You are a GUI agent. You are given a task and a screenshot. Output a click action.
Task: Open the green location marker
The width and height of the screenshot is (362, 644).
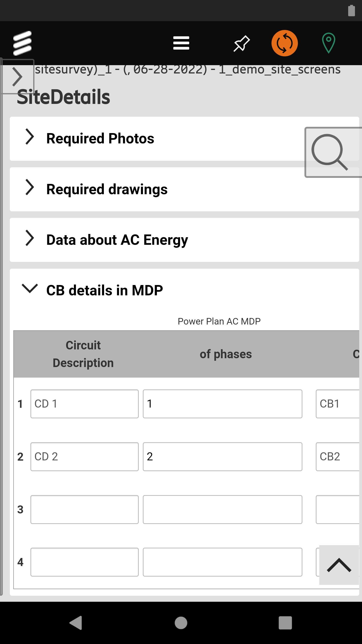[x=328, y=43]
